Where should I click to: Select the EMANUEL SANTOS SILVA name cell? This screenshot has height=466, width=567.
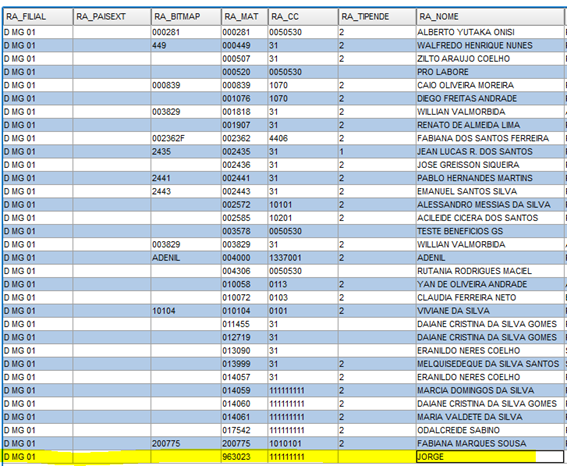490,191
